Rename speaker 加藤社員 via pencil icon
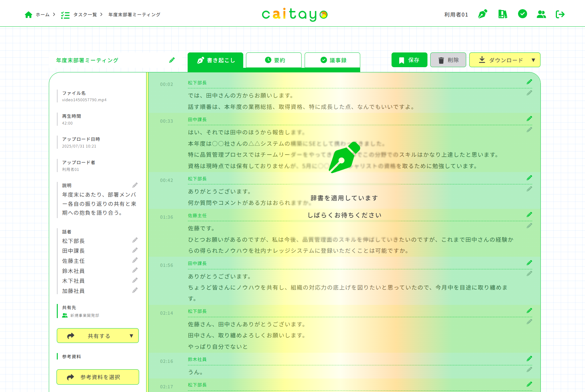The height and width of the screenshot is (392, 585). coord(135,290)
